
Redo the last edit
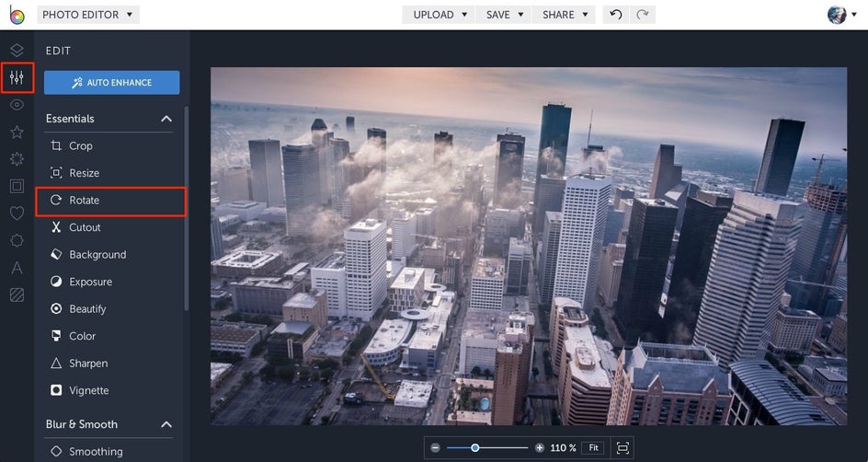[x=642, y=15]
